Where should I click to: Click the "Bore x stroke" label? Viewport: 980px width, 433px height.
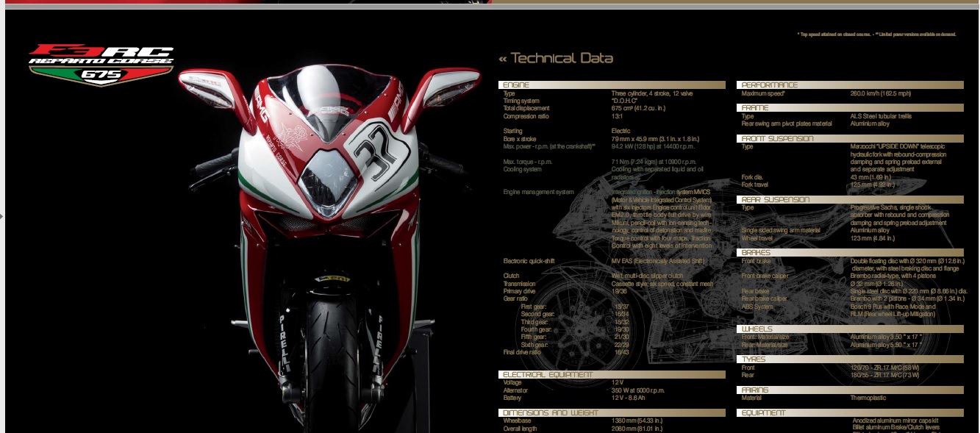click(521, 138)
